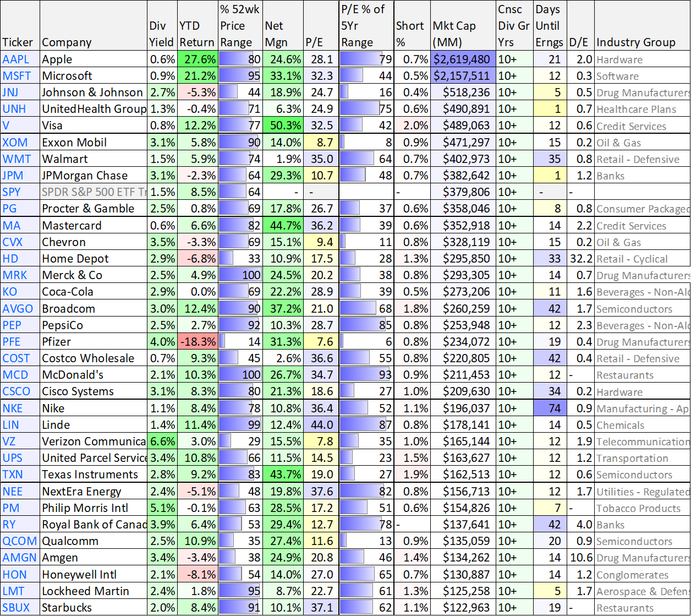Click Nike's 74 days until earnings cell
This screenshot has width=691, height=616.
pos(550,408)
